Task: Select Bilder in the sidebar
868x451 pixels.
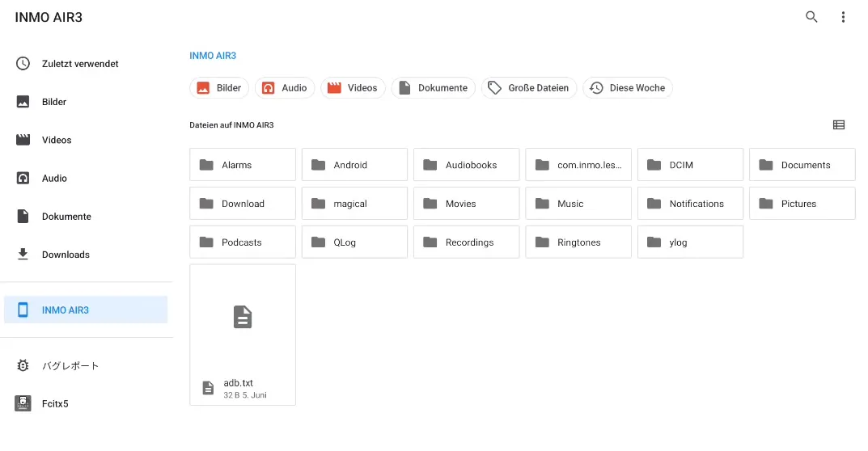Action: 53,102
